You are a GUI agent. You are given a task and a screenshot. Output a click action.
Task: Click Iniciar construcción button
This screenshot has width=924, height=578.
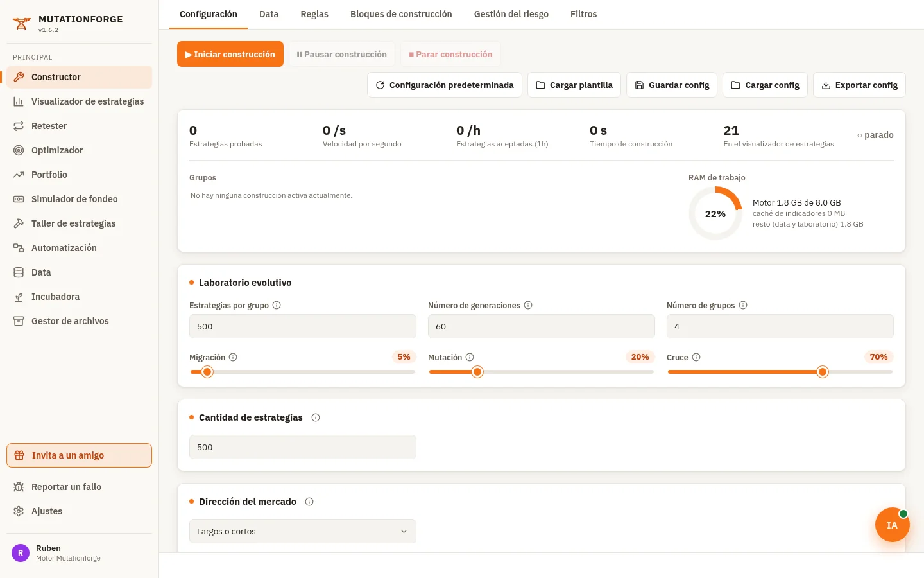click(x=230, y=55)
